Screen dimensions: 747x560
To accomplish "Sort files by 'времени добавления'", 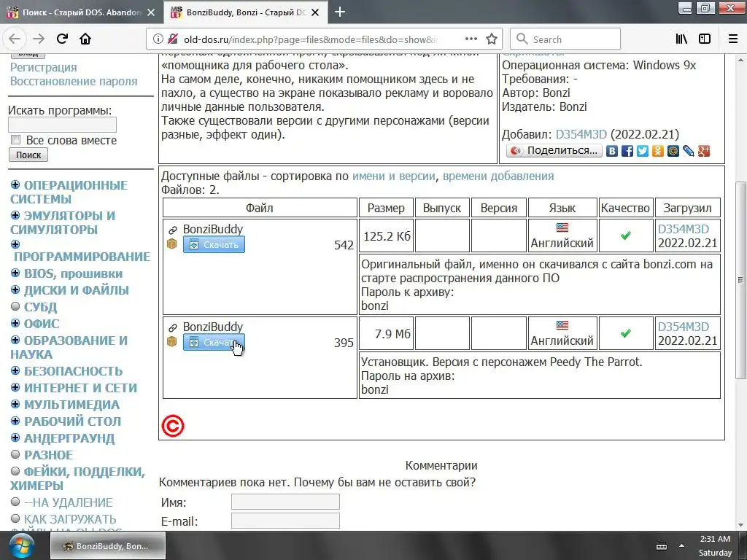I will [498, 176].
